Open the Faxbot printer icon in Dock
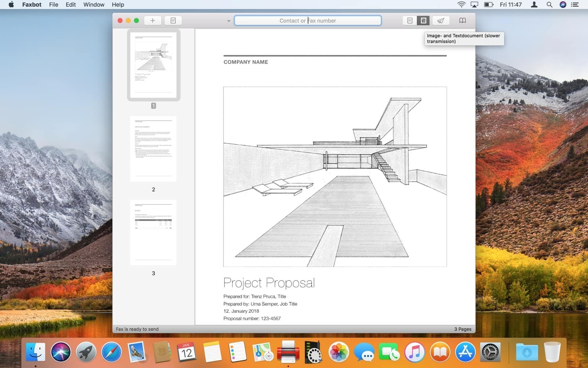This screenshot has height=368, width=588. click(288, 351)
